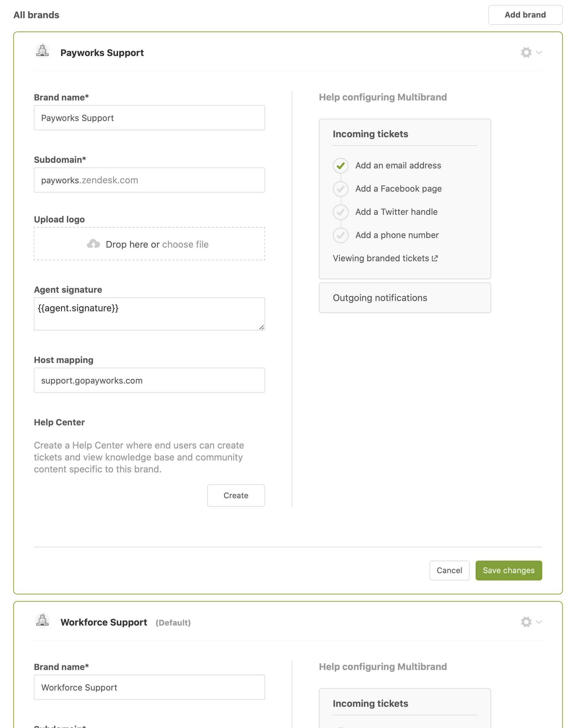Screen dimensions: 586x728
Task: Click the circle icon beside Add a phone number
Action: [341, 235]
